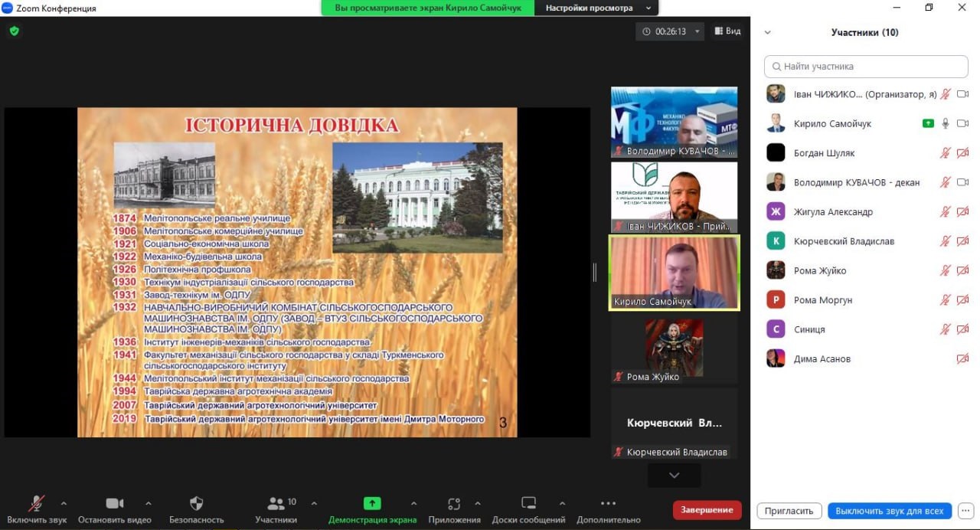Open the Доски сообщений whiteboards icon
This screenshot has width=980, height=530.
(528, 503)
